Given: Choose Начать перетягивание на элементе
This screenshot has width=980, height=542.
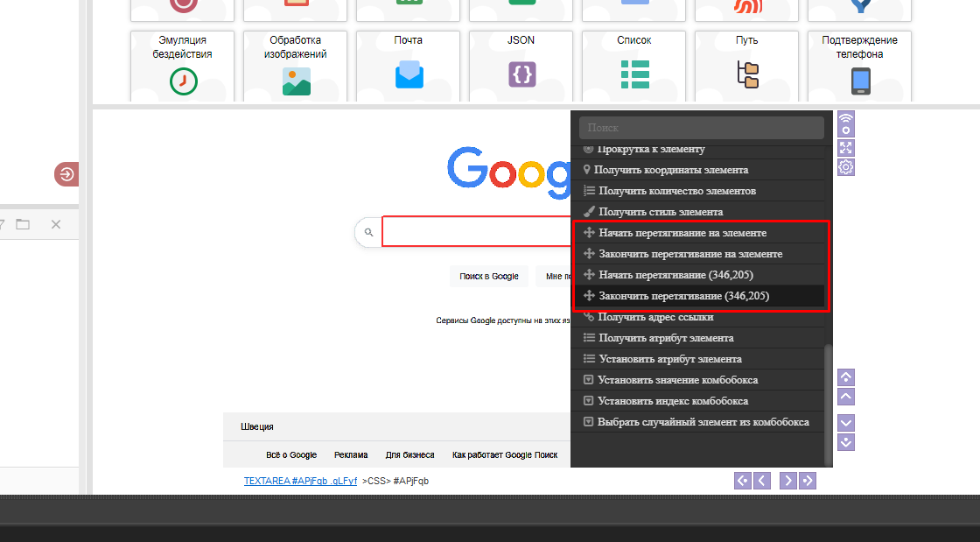Looking at the screenshot, I should click(682, 233).
